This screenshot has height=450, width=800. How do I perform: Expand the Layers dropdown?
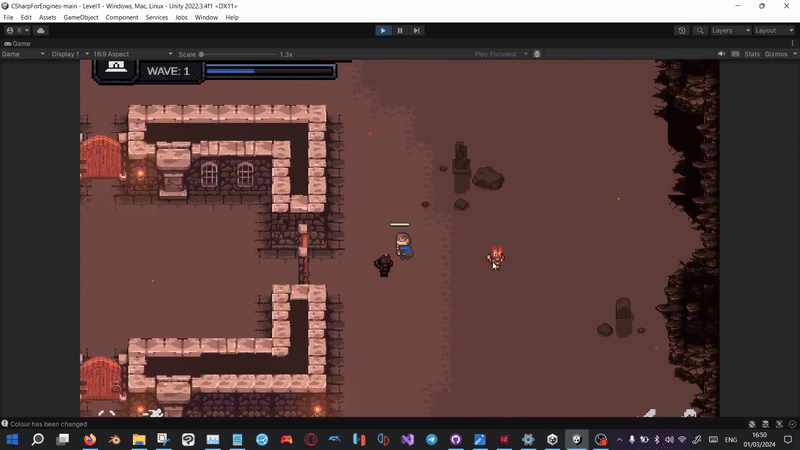coord(729,30)
